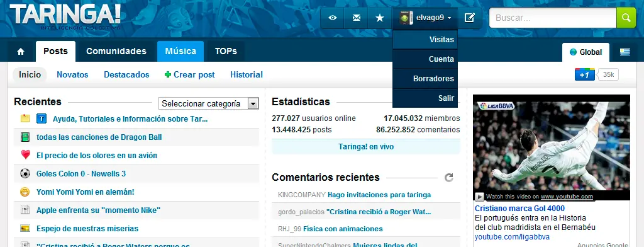Viewport: 644px width, 247px height.
Task: Open post Apple enfrenta su momento Nike
Action: (x=98, y=210)
